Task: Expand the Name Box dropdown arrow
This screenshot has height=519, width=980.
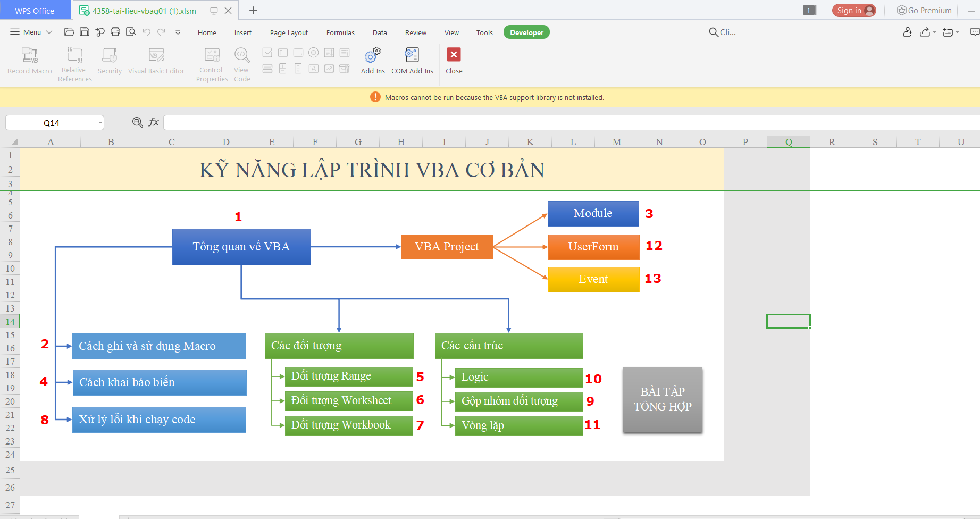Action: tap(100, 123)
